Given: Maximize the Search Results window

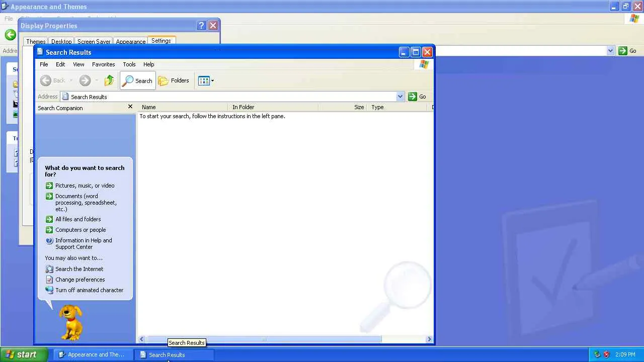Looking at the screenshot, I should (416, 52).
